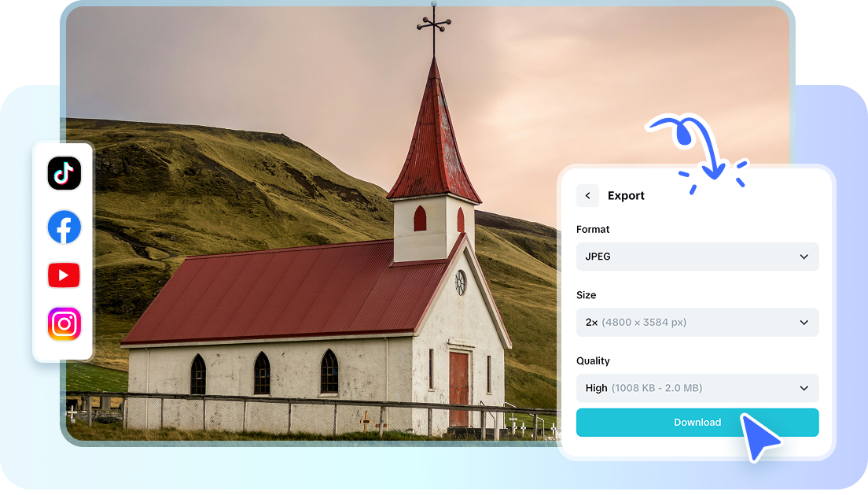Select the TikTok icon in the social sidebar

click(x=64, y=174)
